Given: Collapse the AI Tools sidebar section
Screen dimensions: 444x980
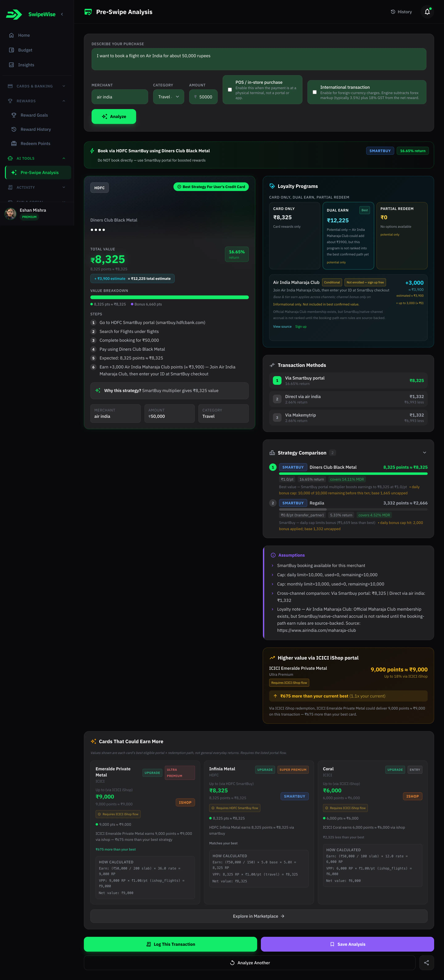Looking at the screenshot, I should (x=37, y=159).
